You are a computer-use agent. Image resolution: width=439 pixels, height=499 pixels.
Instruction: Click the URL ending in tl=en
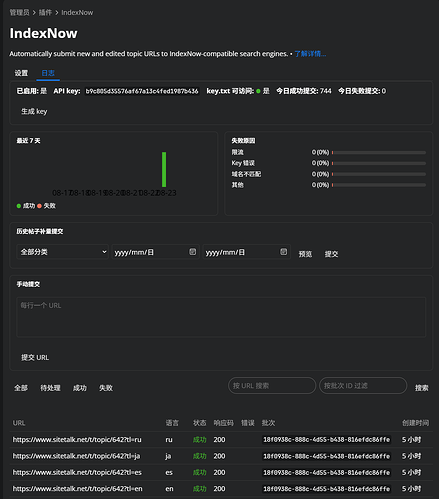[77, 489]
